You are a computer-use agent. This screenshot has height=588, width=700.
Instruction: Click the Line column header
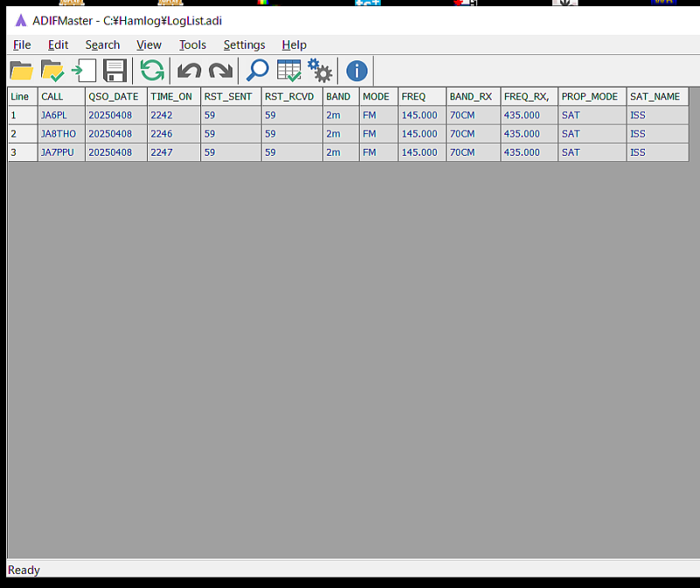click(23, 96)
